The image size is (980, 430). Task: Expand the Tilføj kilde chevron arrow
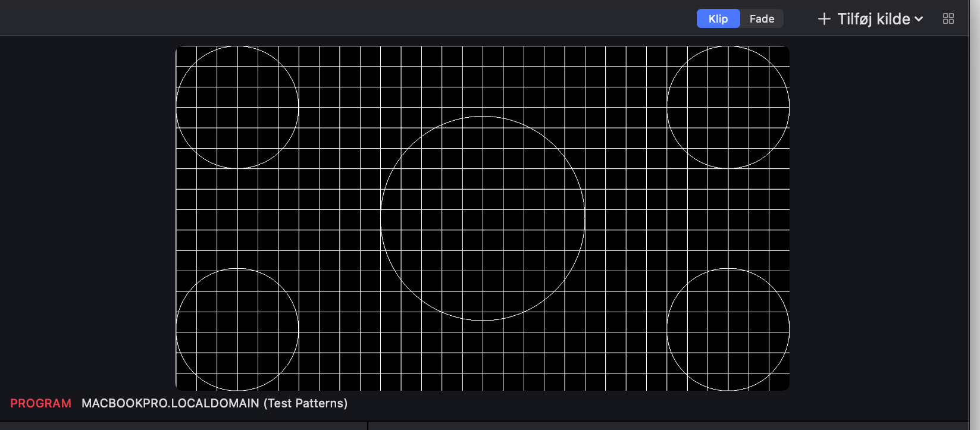point(919,19)
